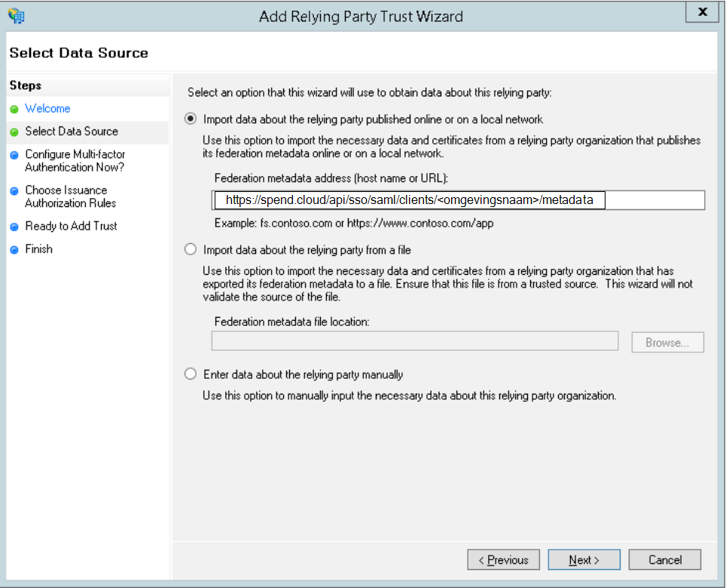Click the Federation metadata file location box
726x588 pixels.
tap(415, 341)
